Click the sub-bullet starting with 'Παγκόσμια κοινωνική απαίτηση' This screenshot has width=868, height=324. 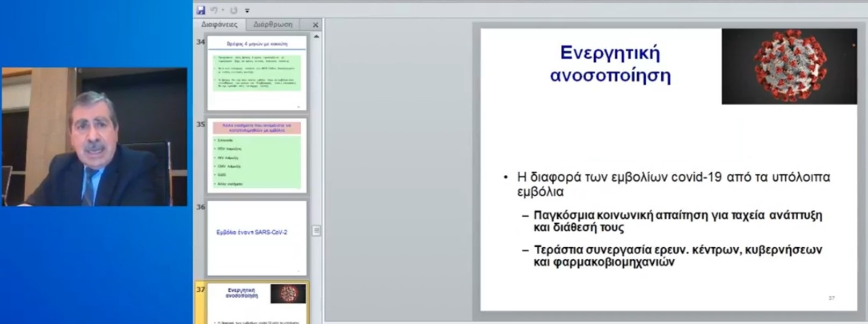click(677, 221)
